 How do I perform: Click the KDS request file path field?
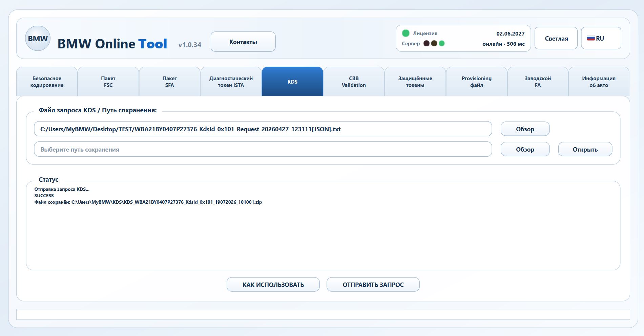pyautogui.click(x=263, y=129)
